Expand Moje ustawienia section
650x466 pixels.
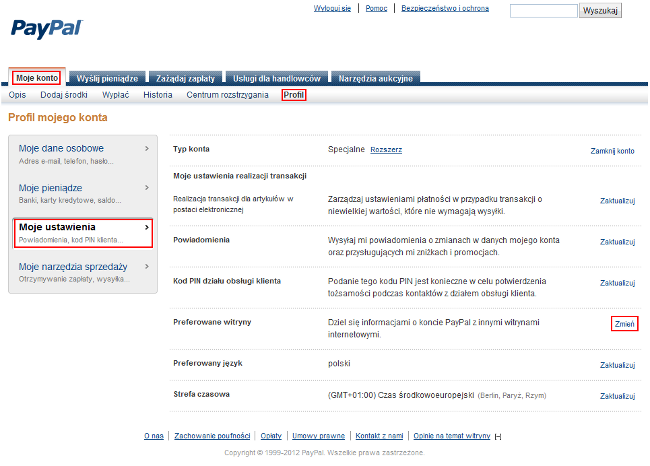pyautogui.click(x=84, y=233)
